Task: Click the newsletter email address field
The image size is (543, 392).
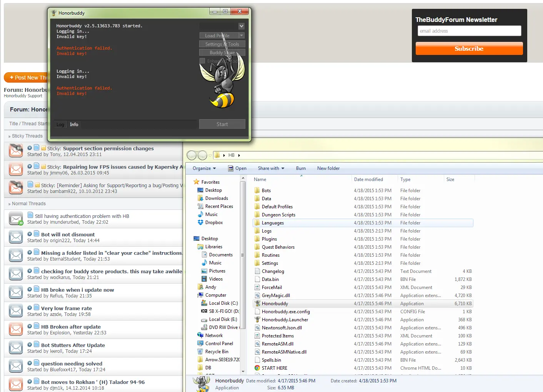Action: point(469,31)
